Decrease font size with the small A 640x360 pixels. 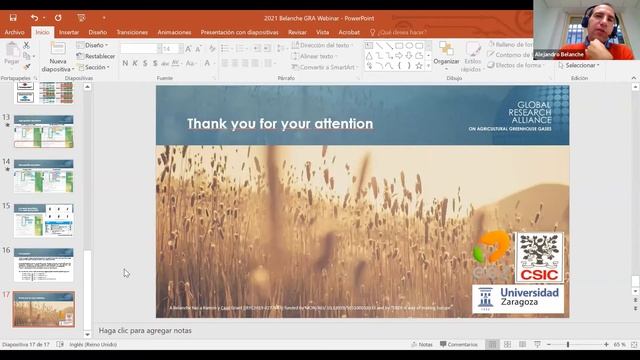[198, 49]
